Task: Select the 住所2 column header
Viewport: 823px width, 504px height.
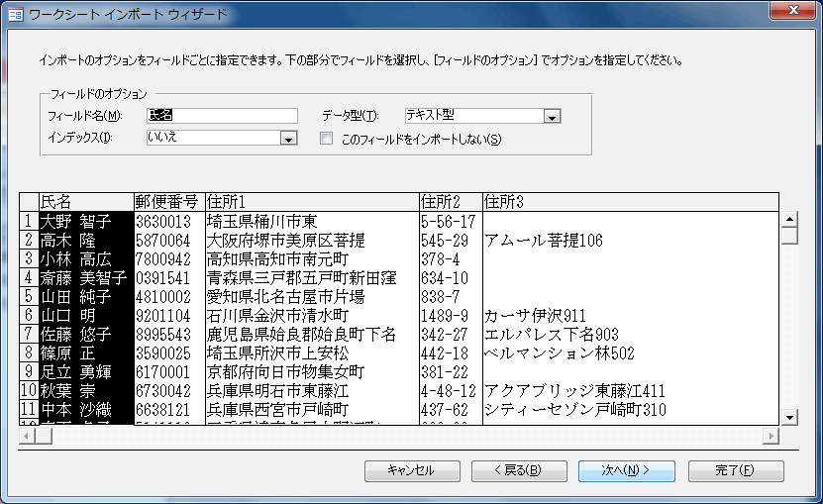Action: pos(451,202)
